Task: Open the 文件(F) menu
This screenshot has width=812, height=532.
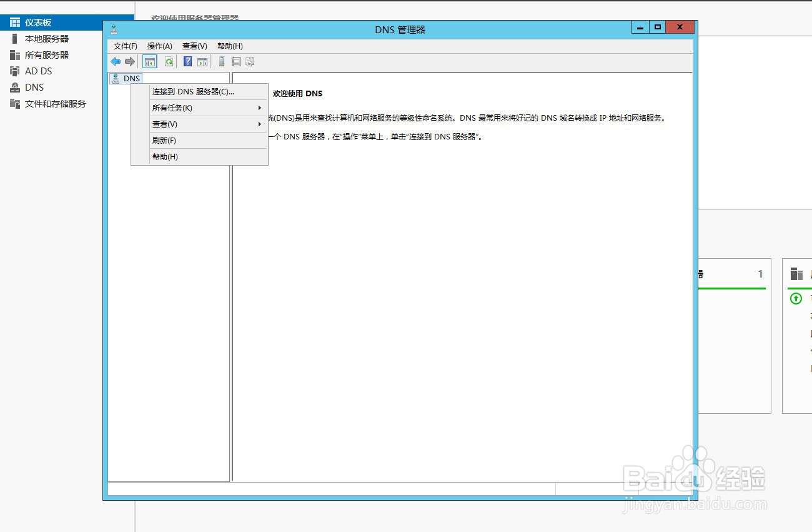Action: (x=126, y=46)
